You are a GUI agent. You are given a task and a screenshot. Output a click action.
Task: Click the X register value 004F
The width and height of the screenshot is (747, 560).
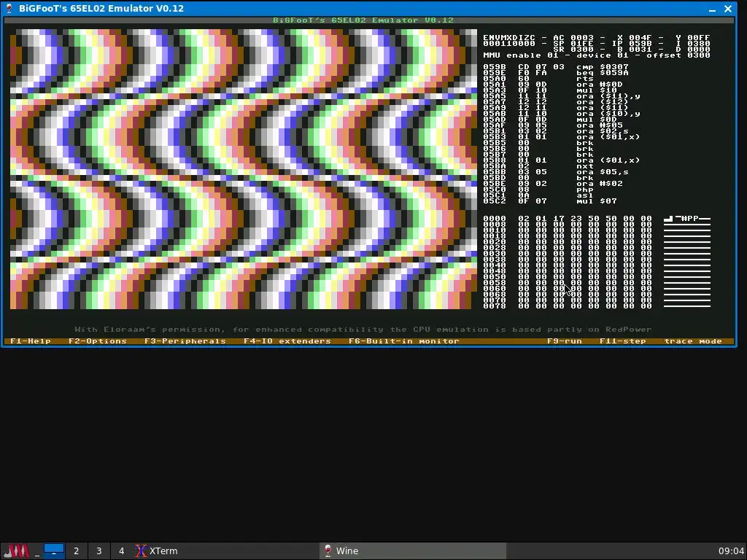pos(640,38)
